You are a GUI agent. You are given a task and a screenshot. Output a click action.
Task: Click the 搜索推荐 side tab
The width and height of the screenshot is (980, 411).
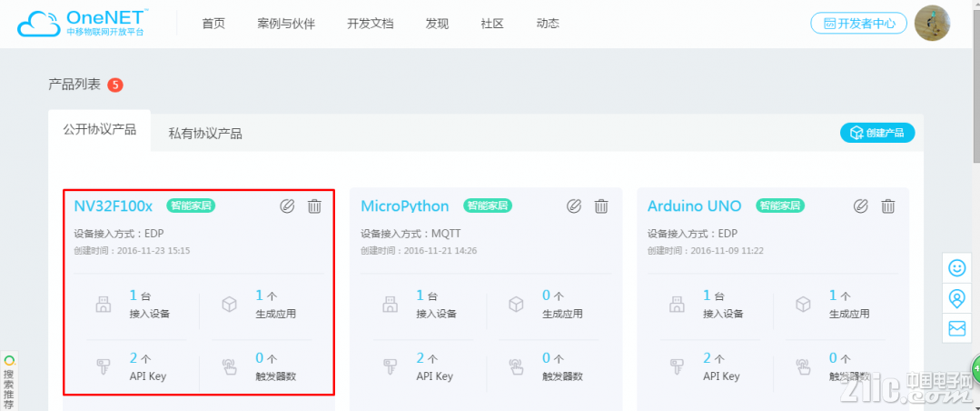coord(9,382)
